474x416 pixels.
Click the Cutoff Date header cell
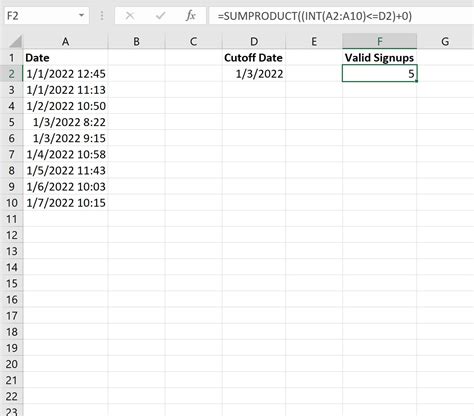[x=254, y=58]
